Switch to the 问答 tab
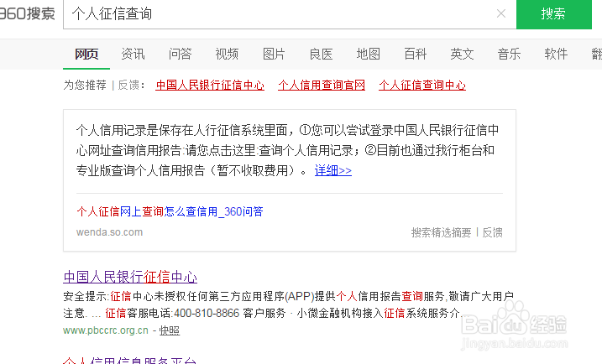 click(180, 54)
